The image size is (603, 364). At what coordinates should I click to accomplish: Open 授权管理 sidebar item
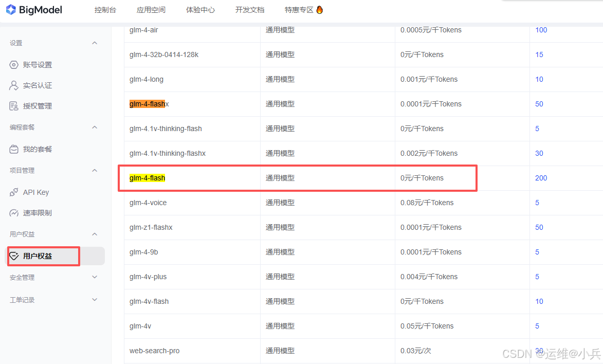pos(38,106)
